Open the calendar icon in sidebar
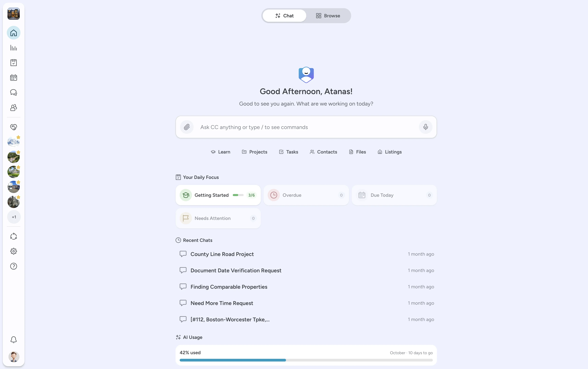This screenshot has height=369, width=588. [x=14, y=78]
